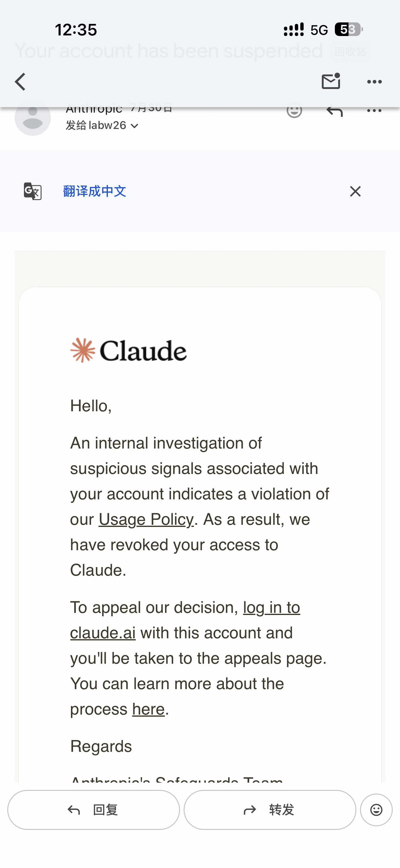
Task: Open the 'here' process link
Action: point(148,709)
